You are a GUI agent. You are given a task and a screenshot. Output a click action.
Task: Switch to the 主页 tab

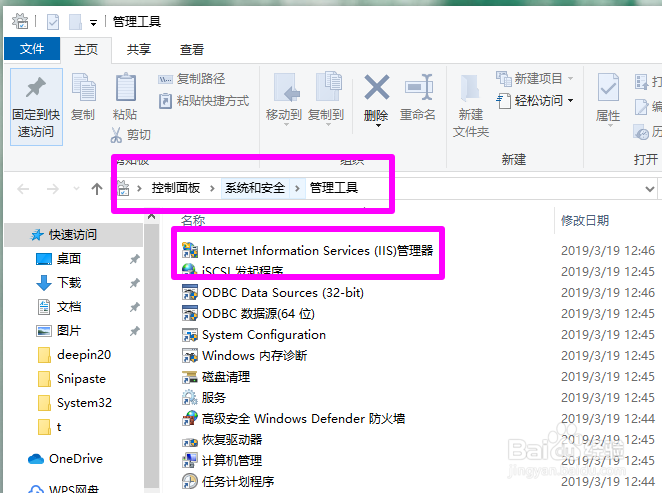tap(86, 49)
